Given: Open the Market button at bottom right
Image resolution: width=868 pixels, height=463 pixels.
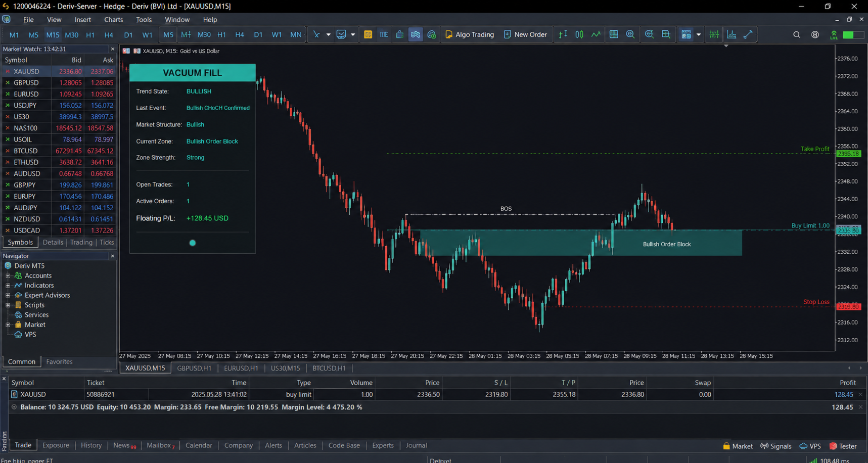Looking at the screenshot, I should click(738, 446).
